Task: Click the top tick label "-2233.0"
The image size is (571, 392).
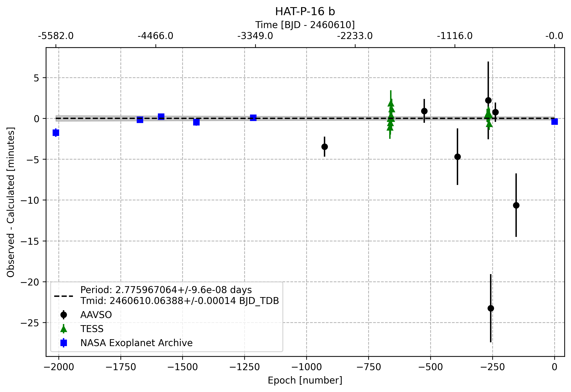Action: point(355,36)
